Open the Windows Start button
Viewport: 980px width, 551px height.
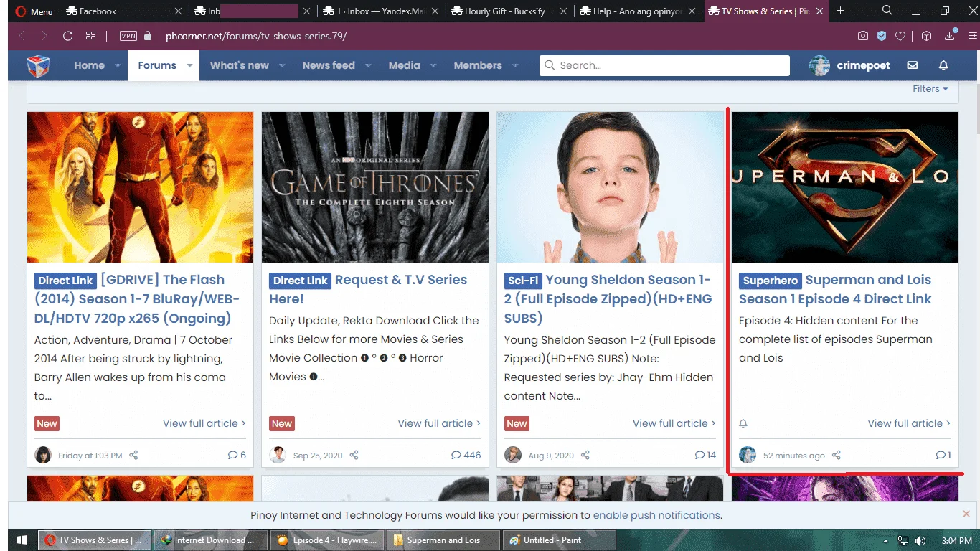pos(22,540)
